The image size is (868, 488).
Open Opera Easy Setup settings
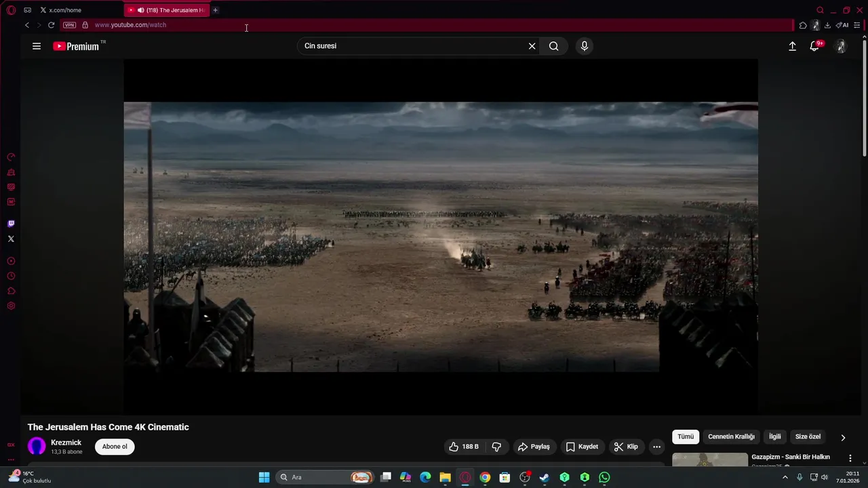857,25
